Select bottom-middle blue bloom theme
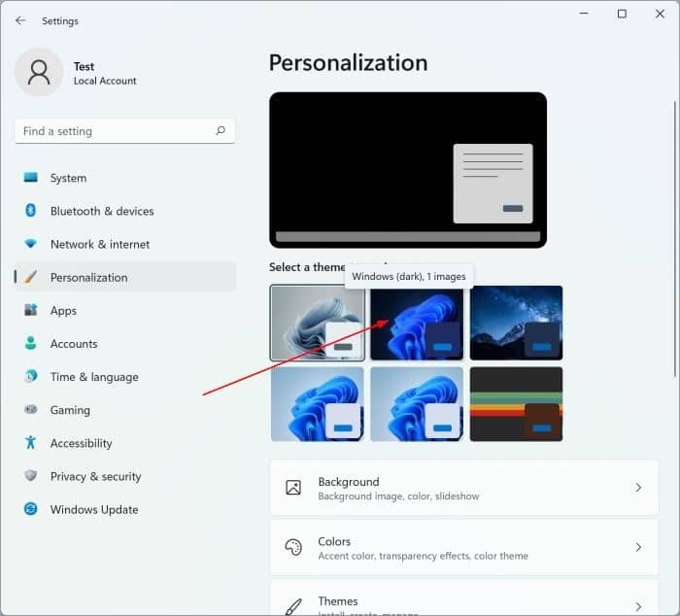 (x=417, y=404)
